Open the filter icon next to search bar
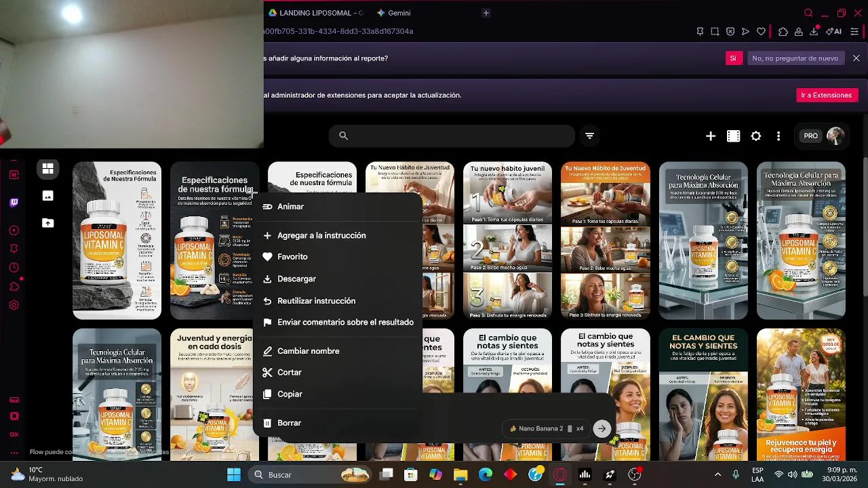This screenshot has width=868, height=488. (x=589, y=136)
